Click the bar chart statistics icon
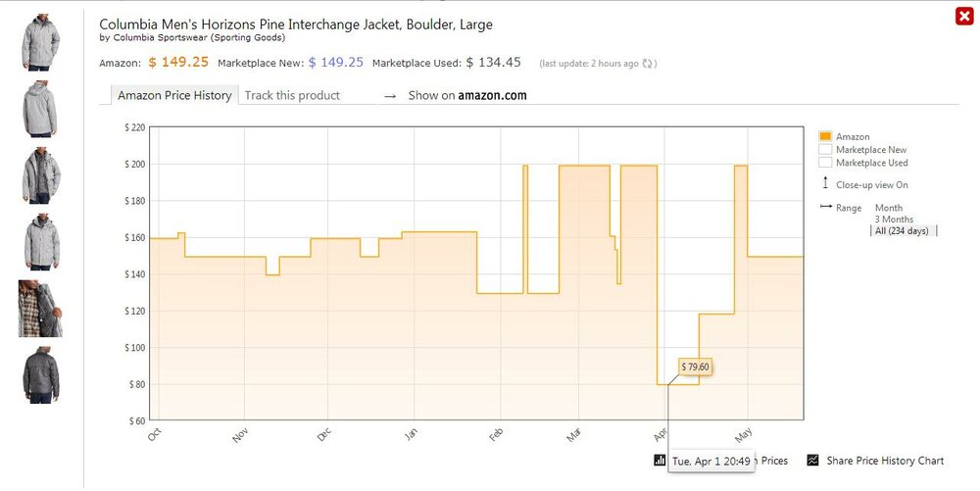The width and height of the screenshot is (980, 491). [x=660, y=460]
